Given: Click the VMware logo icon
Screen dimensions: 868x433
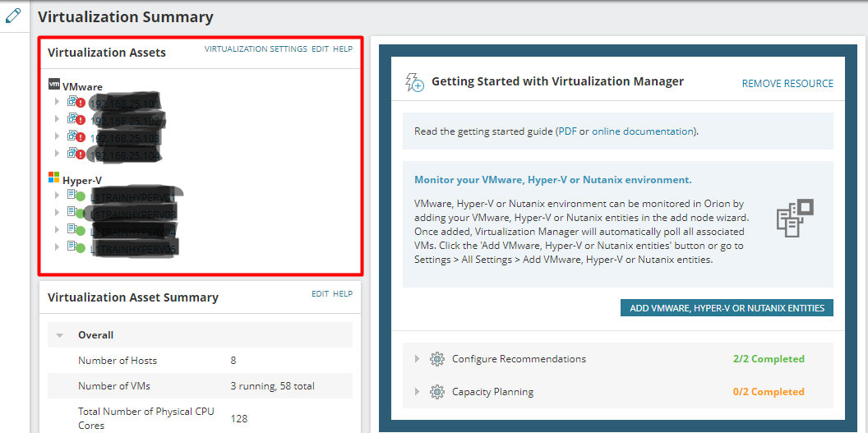Looking at the screenshot, I should coord(53,84).
